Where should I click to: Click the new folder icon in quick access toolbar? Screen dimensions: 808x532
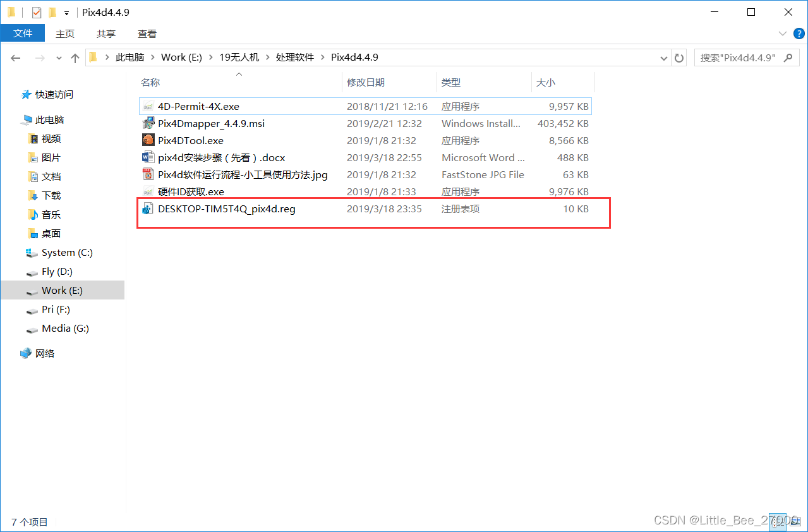coord(52,12)
